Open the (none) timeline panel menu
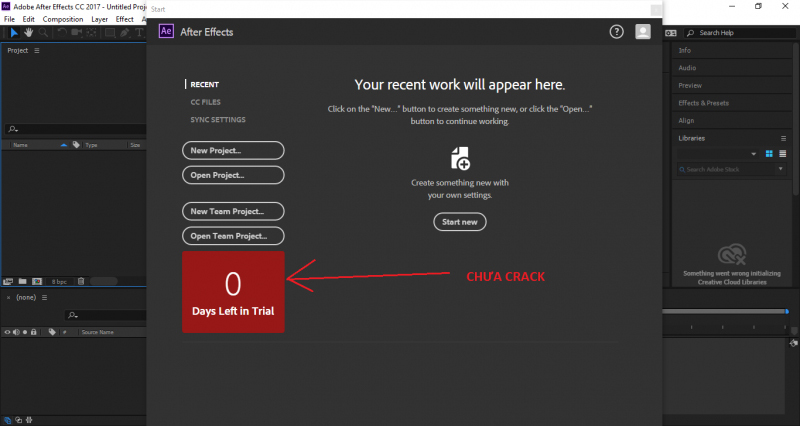The image size is (800, 426). click(x=44, y=297)
